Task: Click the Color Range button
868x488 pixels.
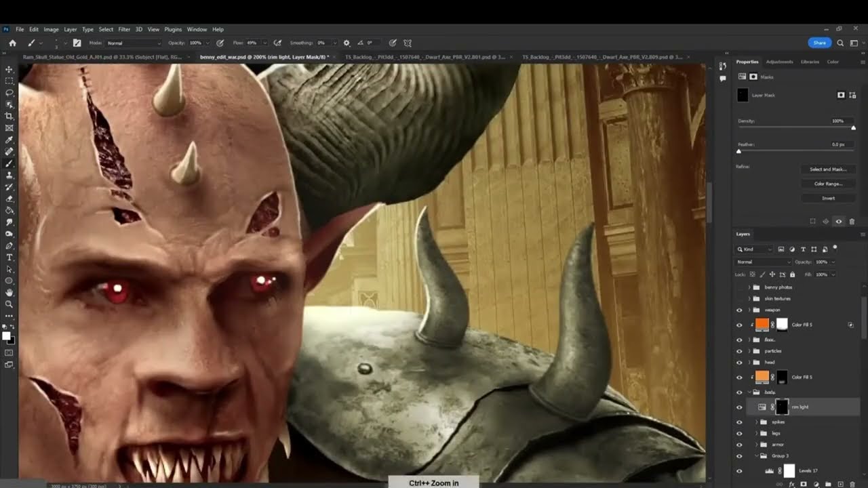Action: tap(828, 184)
